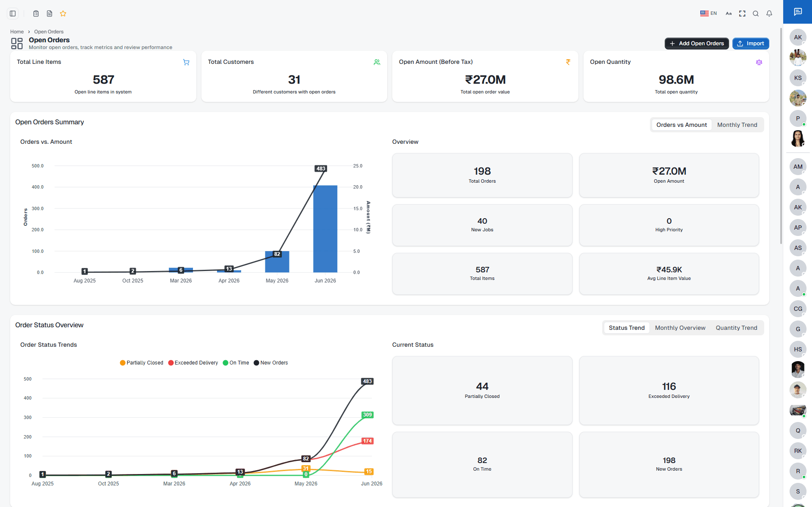Select the Monthly Overview tab
Image resolution: width=812 pixels, height=507 pixels.
pos(680,328)
